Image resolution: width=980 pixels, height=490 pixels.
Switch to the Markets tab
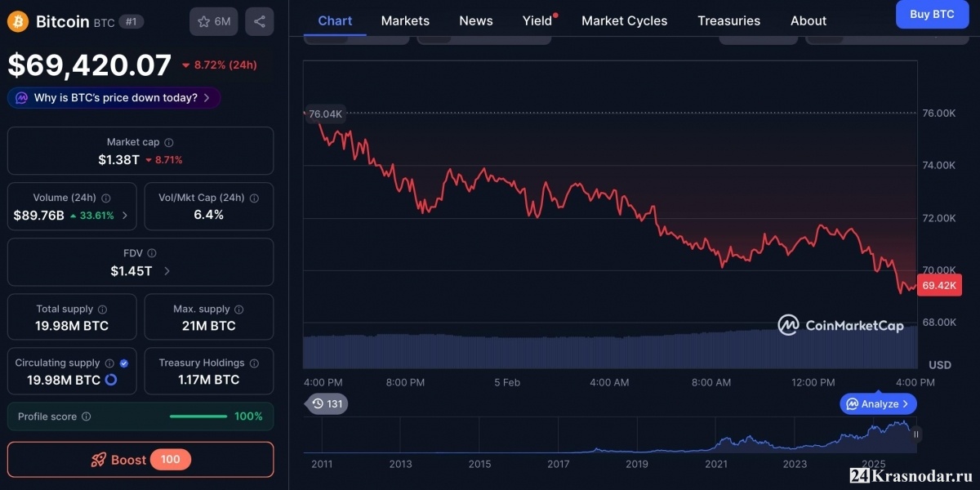(x=405, y=20)
